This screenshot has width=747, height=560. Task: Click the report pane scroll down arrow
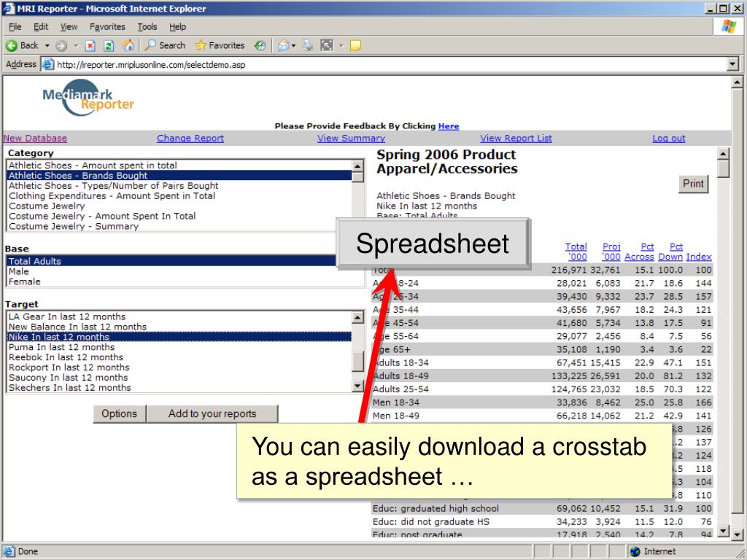(723, 531)
